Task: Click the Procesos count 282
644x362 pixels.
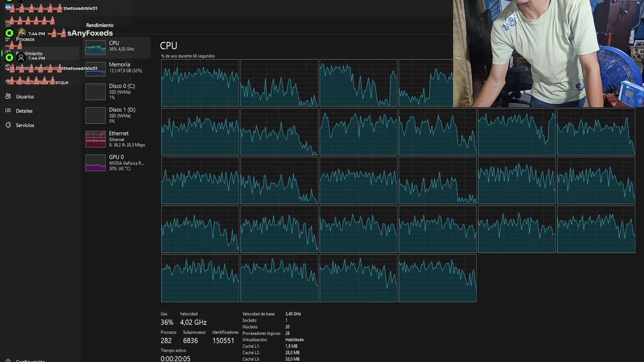Action: [166, 340]
